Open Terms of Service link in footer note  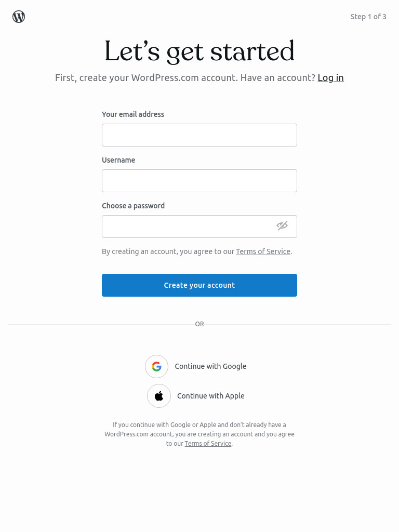pos(208,444)
